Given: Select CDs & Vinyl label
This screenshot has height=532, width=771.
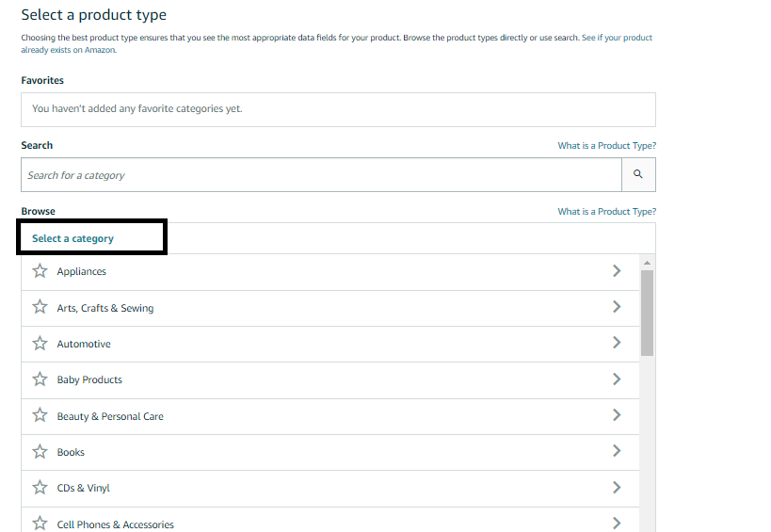Looking at the screenshot, I should point(84,488).
